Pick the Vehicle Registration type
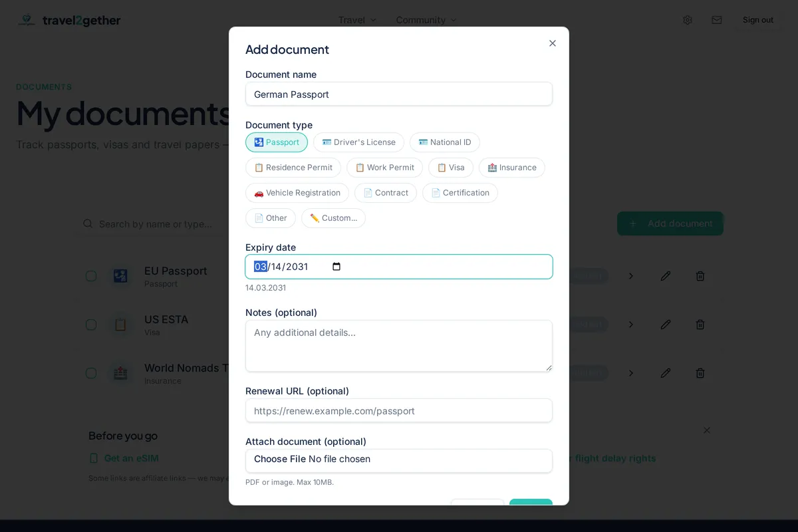Image resolution: width=798 pixels, height=532 pixels. [x=297, y=193]
